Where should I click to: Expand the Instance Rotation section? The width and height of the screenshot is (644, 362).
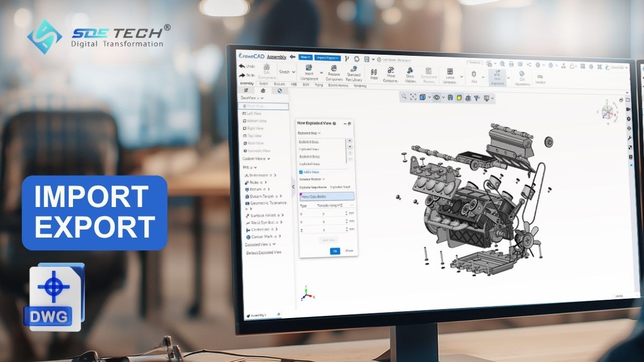coord(311,179)
